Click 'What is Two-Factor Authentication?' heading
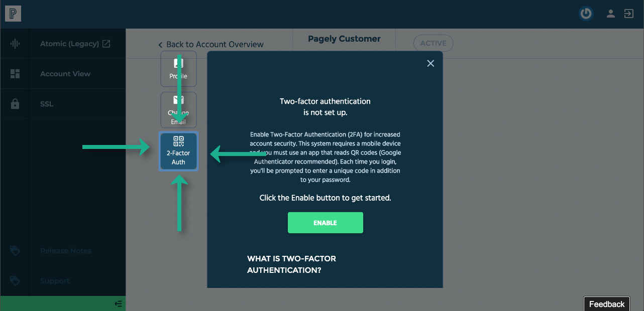 point(292,264)
